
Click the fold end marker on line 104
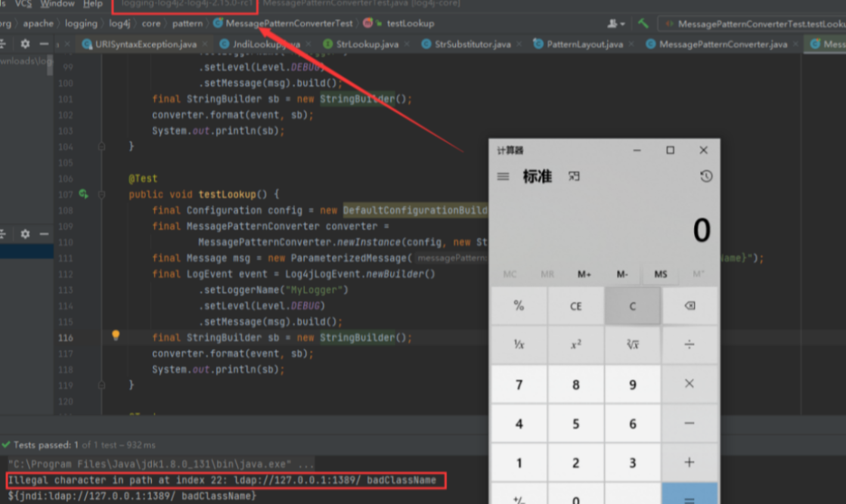[101, 147]
